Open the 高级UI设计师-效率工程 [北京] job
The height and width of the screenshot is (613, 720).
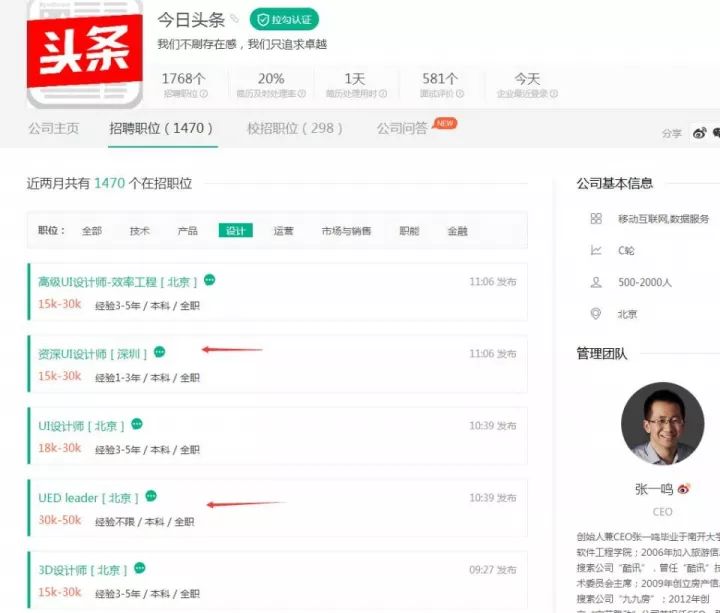point(118,282)
